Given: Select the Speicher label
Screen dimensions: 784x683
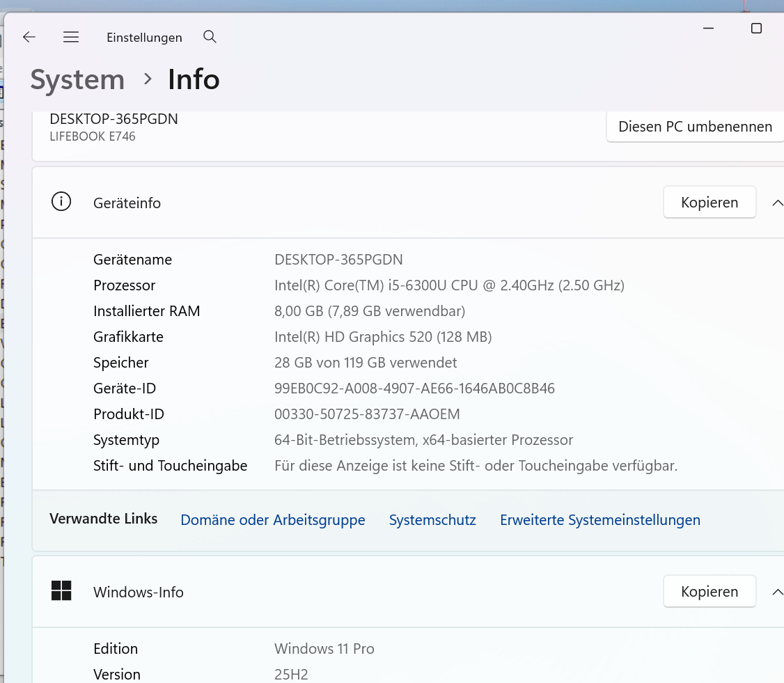Looking at the screenshot, I should [120, 363].
